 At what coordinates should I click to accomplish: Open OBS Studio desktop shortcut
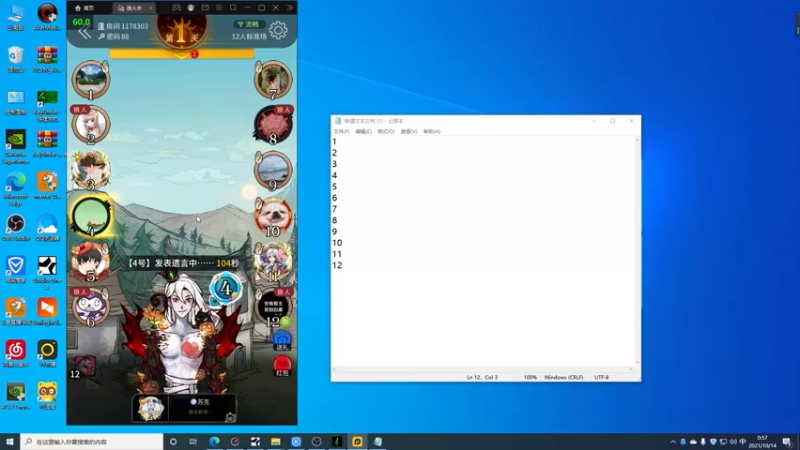pyautogui.click(x=16, y=228)
